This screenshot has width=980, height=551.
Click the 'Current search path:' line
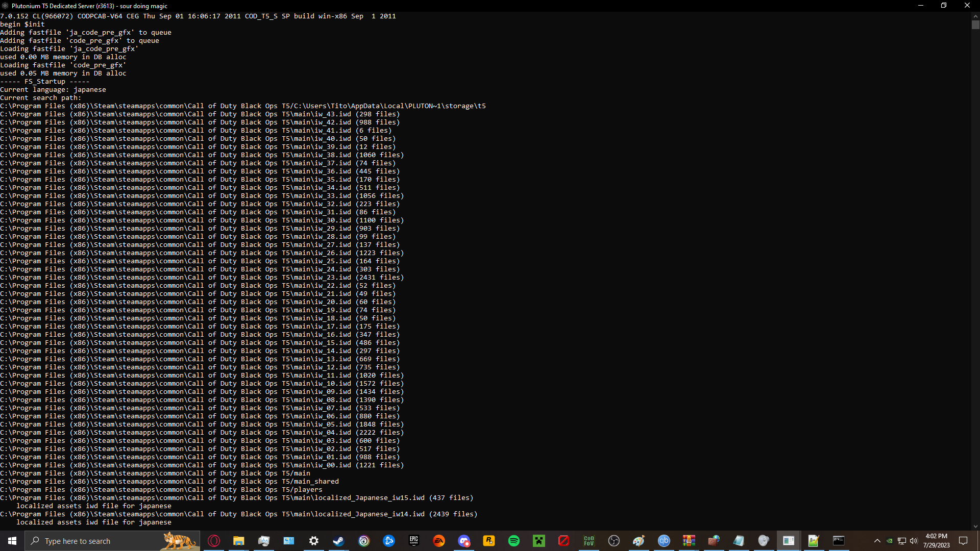pyautogui.click(x=41, y=98)
